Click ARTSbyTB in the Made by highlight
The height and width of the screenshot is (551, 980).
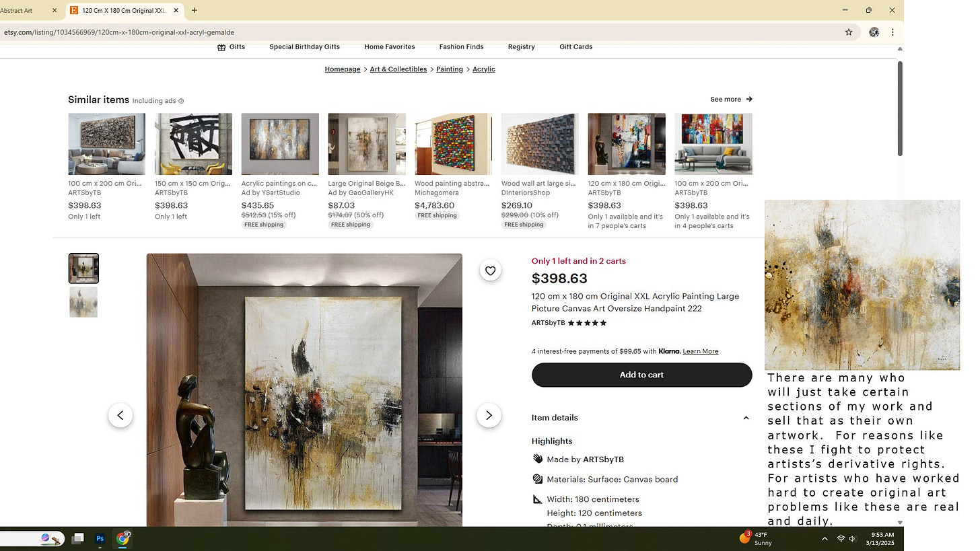(603, 460)
